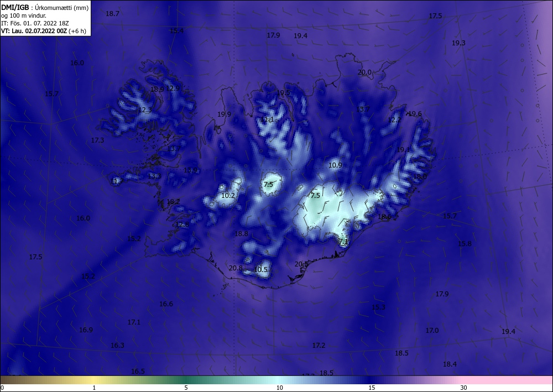Click the 16.5 value label
This screenshot has height=392, width=553.
tap(138, 372)
